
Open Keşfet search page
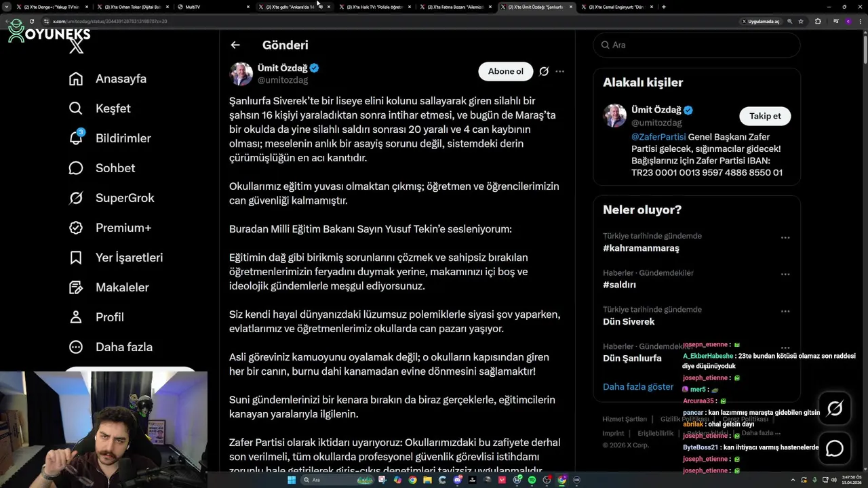(100, 108)
